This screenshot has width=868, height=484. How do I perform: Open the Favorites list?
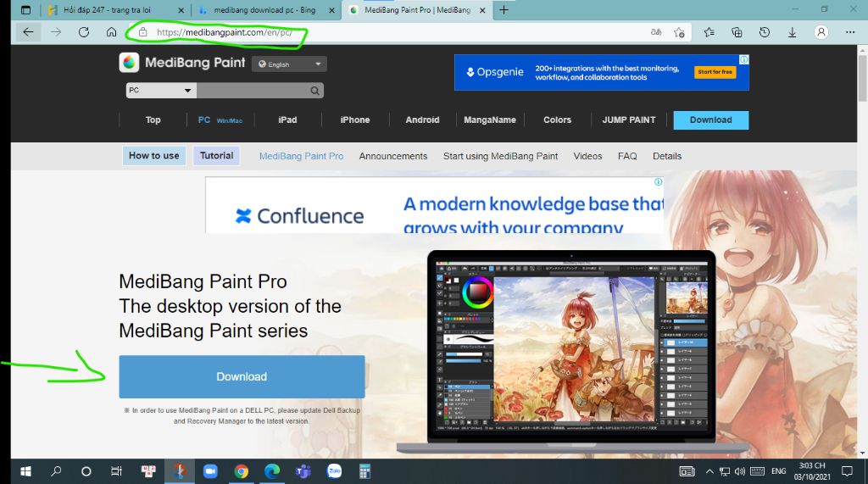point(709,32)
